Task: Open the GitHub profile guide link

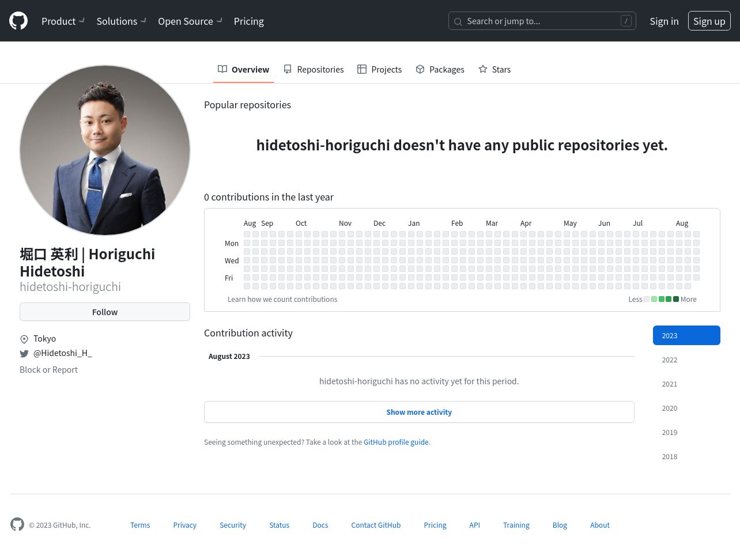Action: 396,442
